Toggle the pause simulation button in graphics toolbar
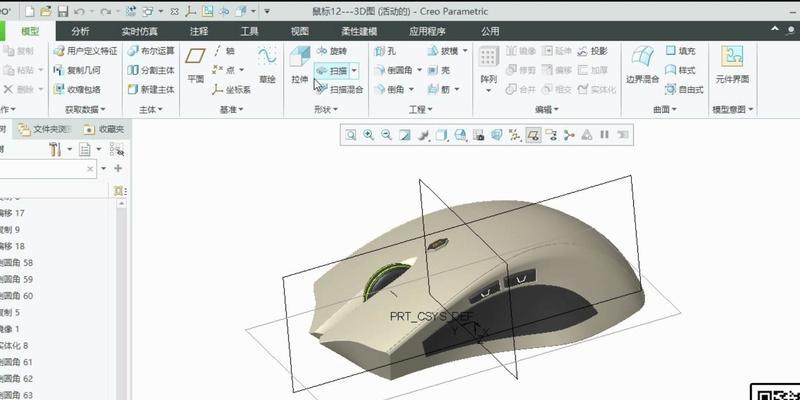800x400 pixels. (605, 135)
